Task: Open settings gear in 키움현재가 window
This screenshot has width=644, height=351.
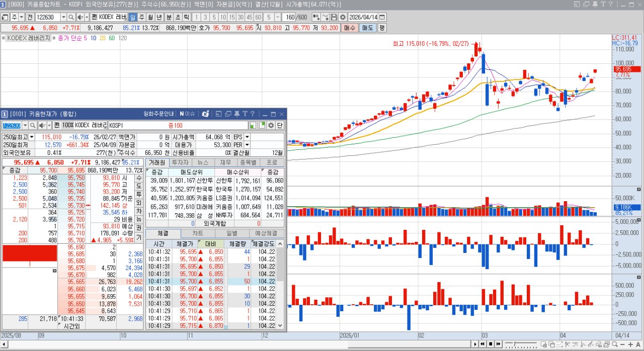Action: point(271,125)
